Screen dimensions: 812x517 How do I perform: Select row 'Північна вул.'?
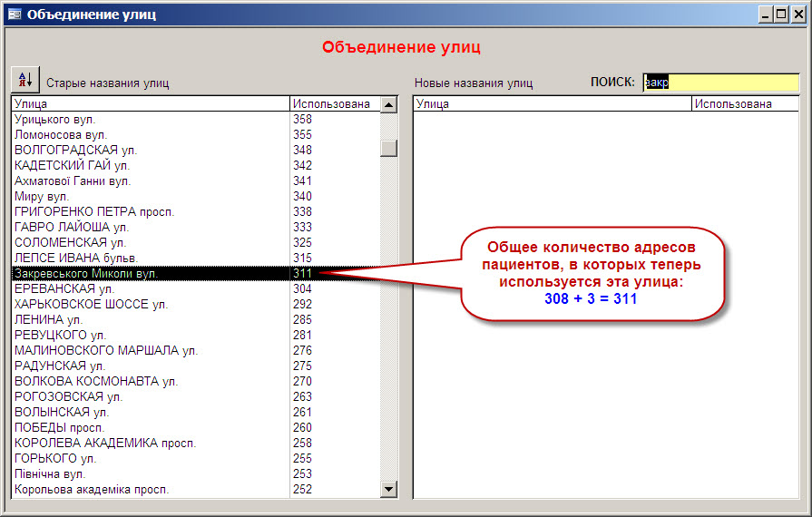(x=196, y=473)
